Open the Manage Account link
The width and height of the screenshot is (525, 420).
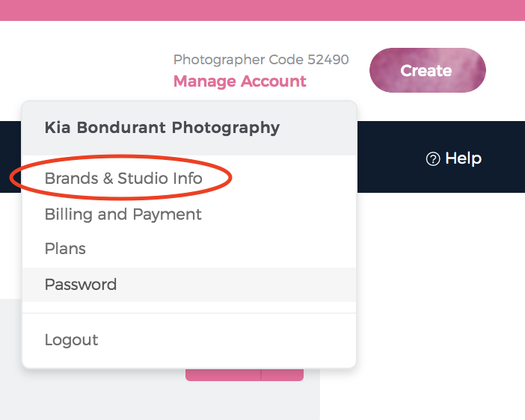pyautogui.click(x=239, y=81)
